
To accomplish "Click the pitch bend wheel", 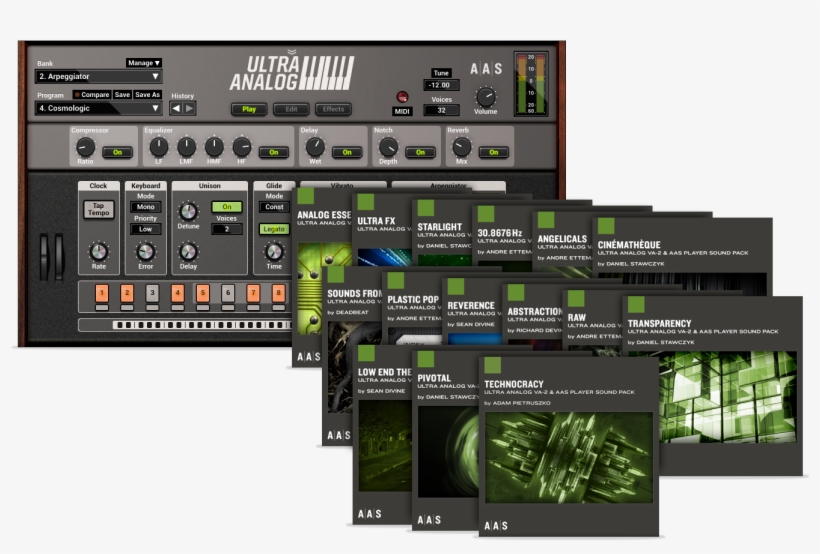I will (x=44, y=256).
